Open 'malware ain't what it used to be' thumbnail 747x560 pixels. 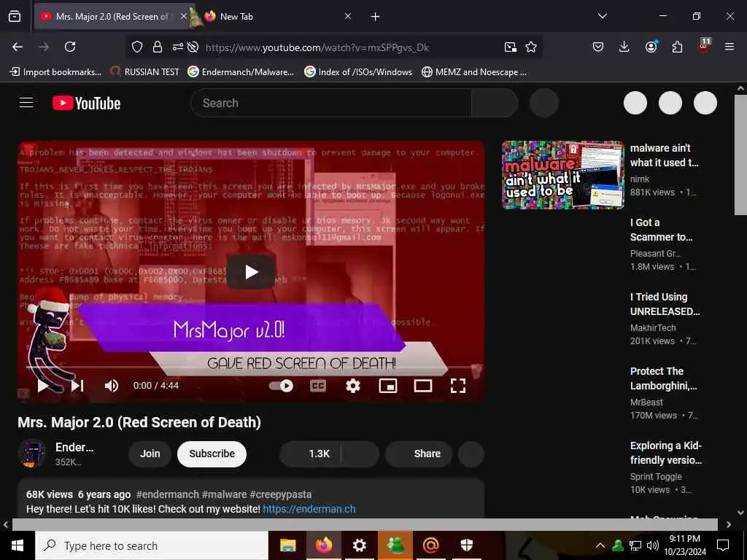[x=562, y=175]
